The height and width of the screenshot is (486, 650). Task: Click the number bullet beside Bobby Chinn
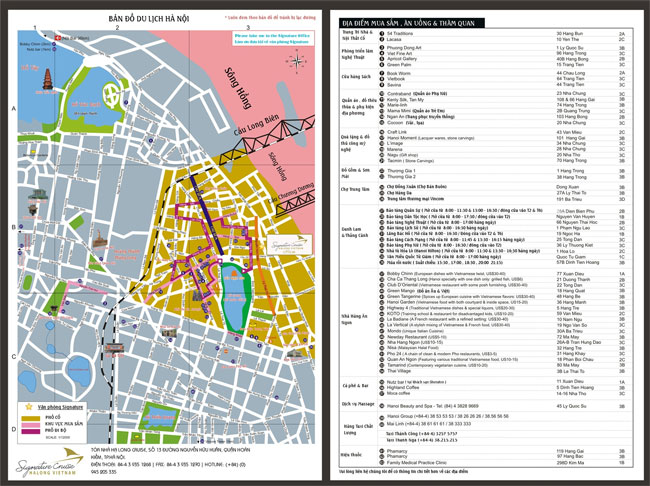(382, 274)
